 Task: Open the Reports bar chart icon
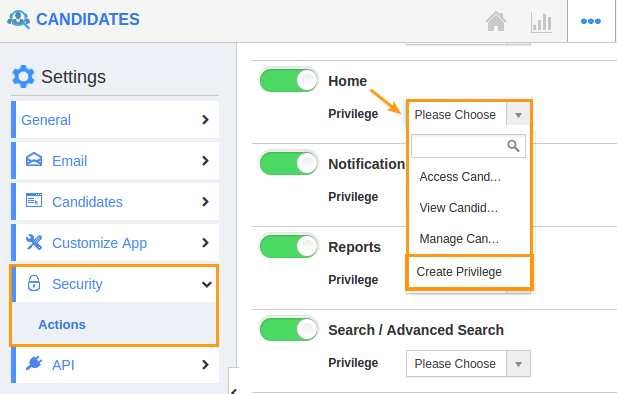point(541,22)
